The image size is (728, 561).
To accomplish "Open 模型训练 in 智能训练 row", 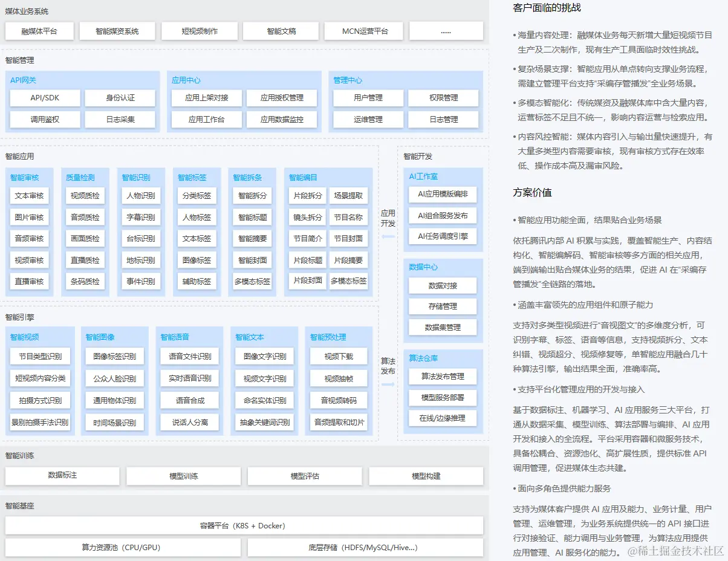I will (183, 476).
